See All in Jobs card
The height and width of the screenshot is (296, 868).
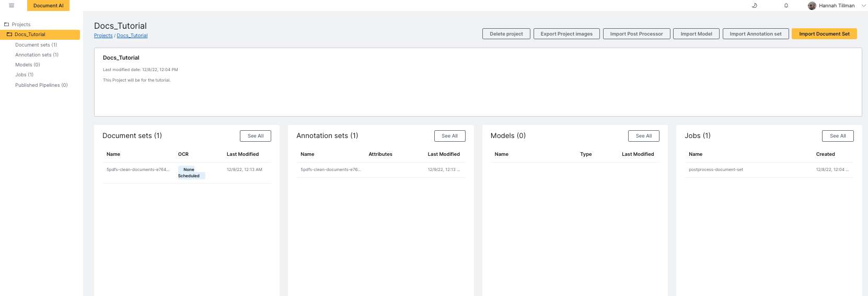pos(838,136)
